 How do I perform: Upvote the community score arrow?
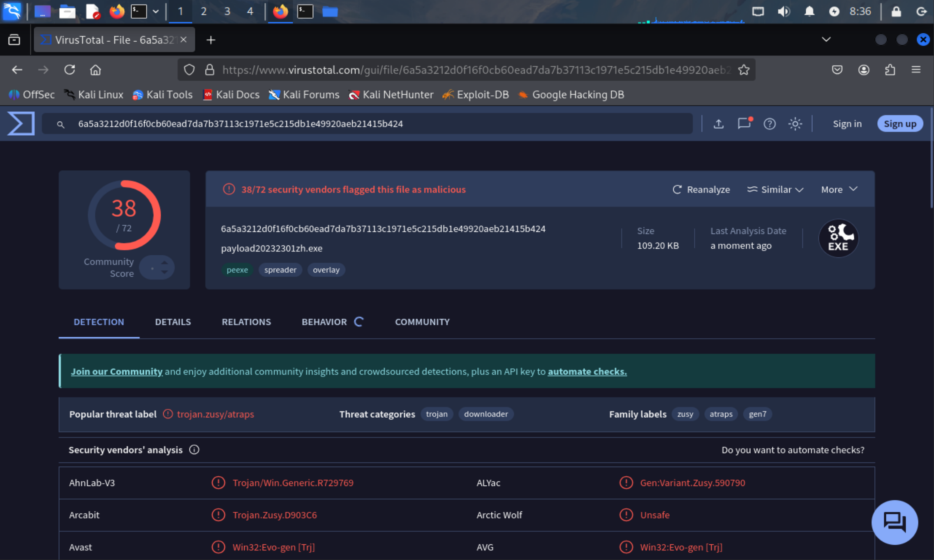164,262
